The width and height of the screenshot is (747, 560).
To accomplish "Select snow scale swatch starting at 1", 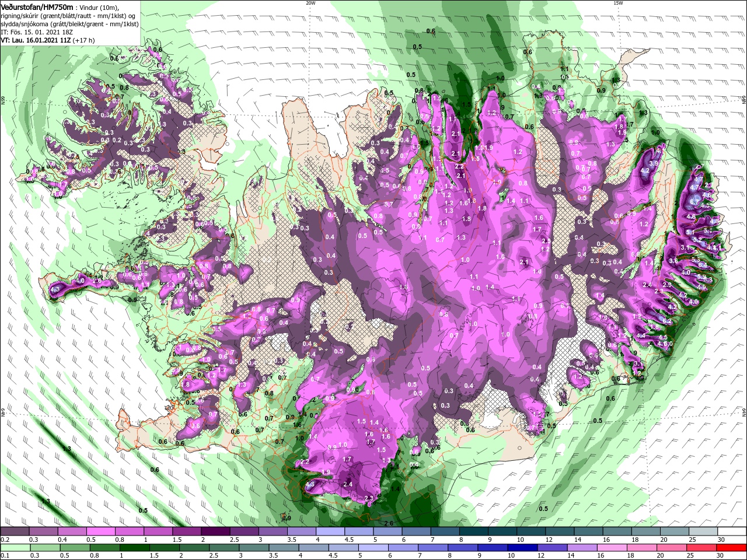I will point(158,531).
